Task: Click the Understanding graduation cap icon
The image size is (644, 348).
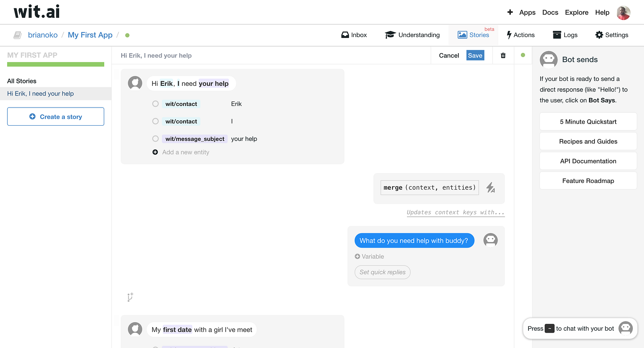Action: (390, 35)
